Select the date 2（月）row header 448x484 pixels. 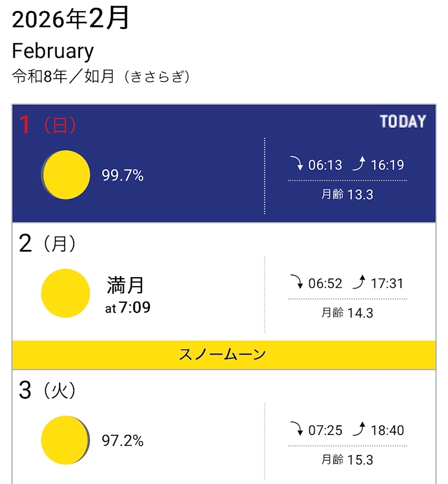pos(47,244)
